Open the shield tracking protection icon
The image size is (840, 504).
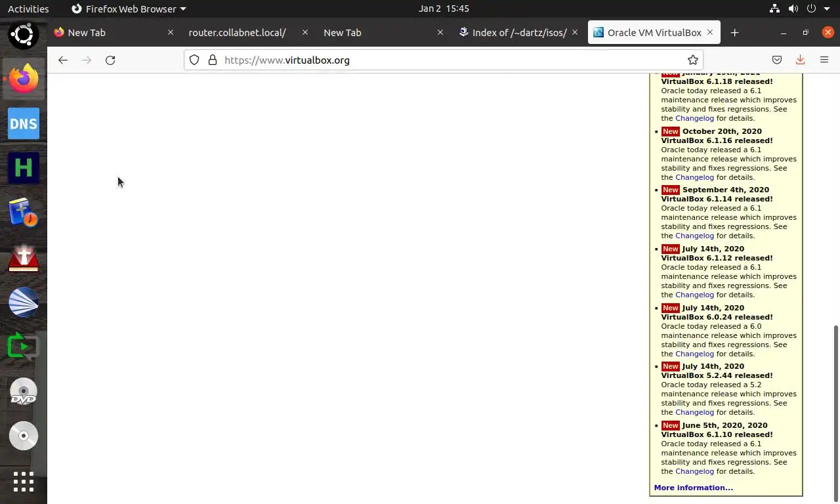tap(194, 60)
